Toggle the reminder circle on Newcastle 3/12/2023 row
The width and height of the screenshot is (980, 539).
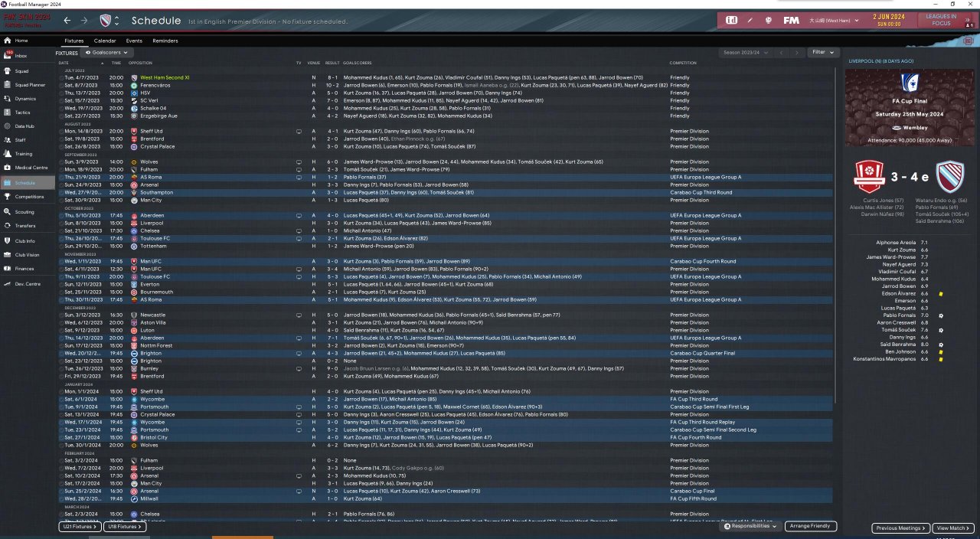pos(60,315)
